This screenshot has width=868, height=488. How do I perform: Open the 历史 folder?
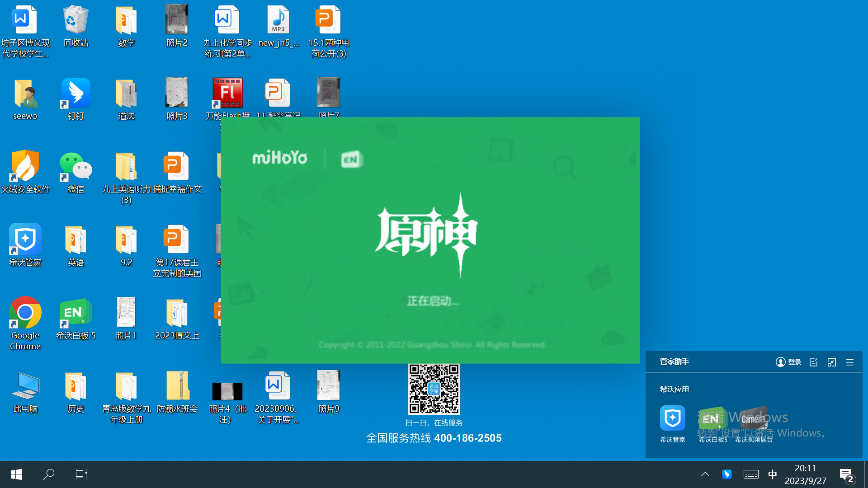[76, 392]
